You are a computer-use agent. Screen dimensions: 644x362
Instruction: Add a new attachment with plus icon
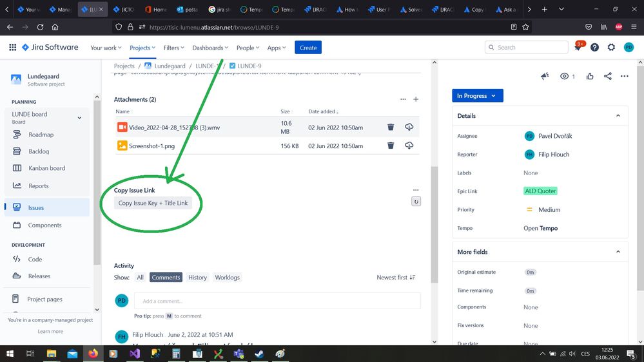click(x=416, y=99)
